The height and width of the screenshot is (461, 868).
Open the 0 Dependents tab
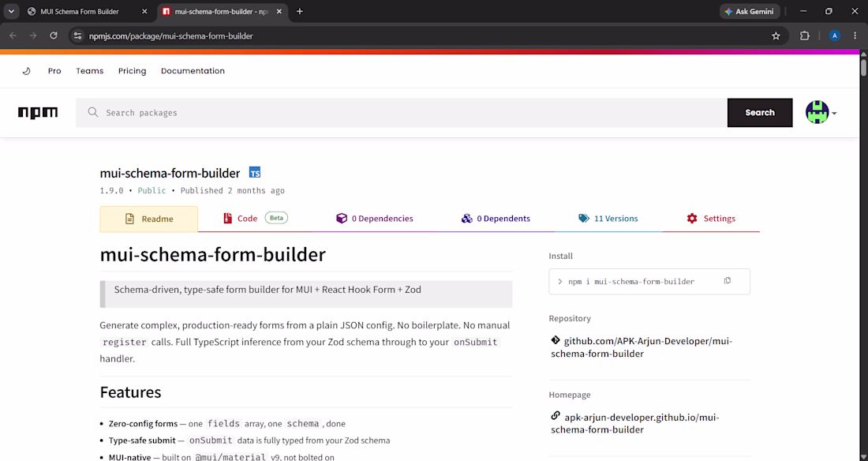pyautogui.click(x=496, y=219)
